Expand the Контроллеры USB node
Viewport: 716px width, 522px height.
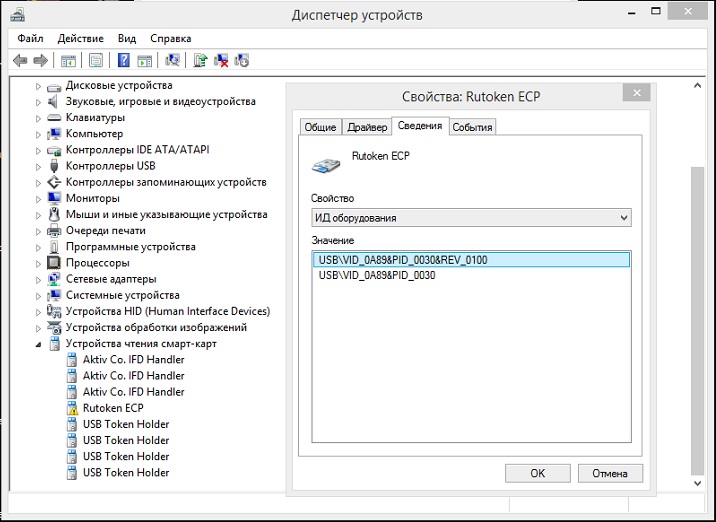point(39,166)
